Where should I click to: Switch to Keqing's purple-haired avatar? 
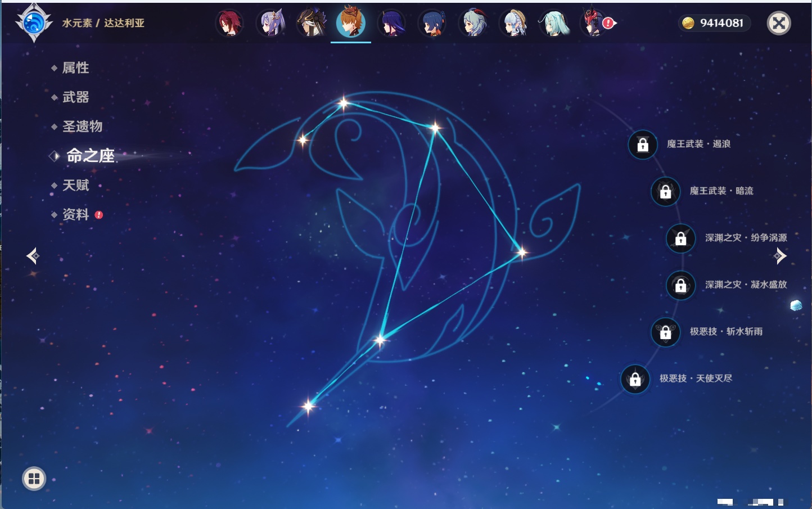pos(270,24)
